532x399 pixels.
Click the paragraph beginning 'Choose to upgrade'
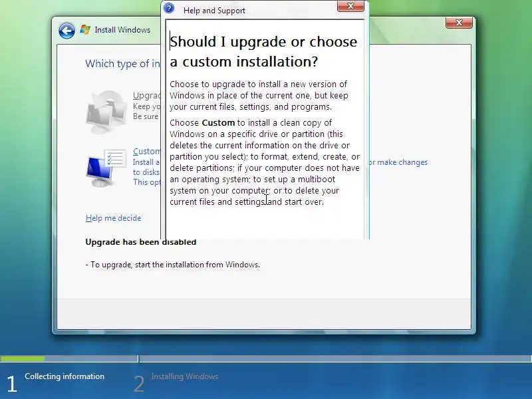point(259,95)
